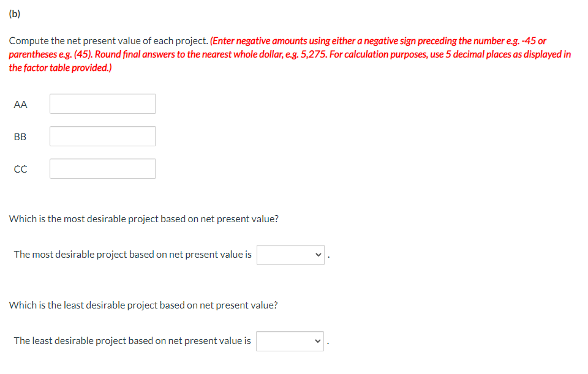Click the chevron on the least desirable dropdown
Screen dimensions: 588x374
pos(317,341)
